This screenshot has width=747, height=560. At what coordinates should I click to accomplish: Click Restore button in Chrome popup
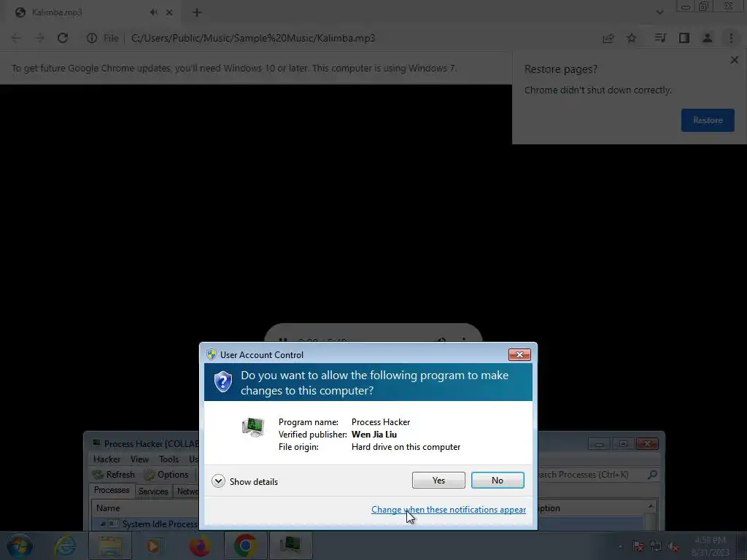[708, 120]
